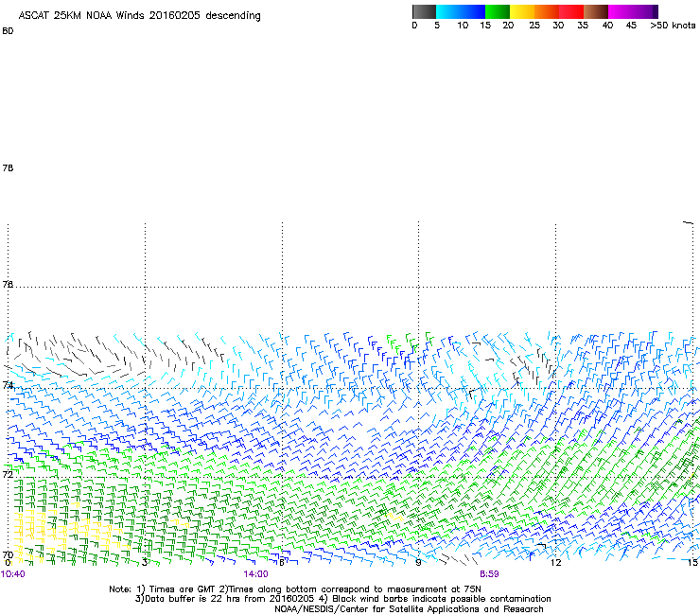Click the NOAA/NESDIS Center credit line

[409, 609]
